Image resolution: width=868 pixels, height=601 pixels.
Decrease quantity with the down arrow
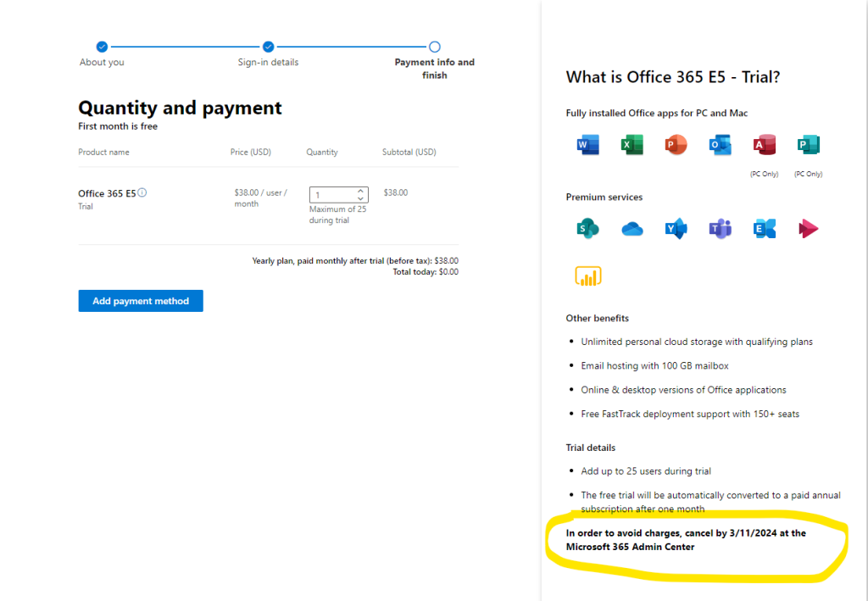point(360,198)
